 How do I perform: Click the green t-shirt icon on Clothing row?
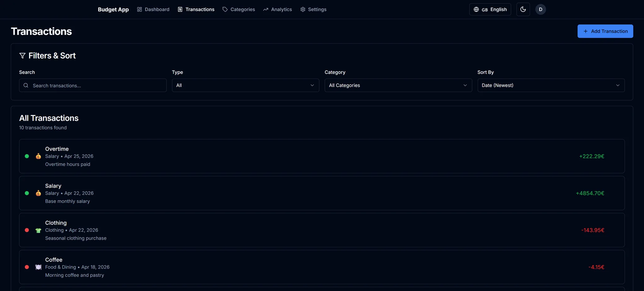[x=38, y=230]
